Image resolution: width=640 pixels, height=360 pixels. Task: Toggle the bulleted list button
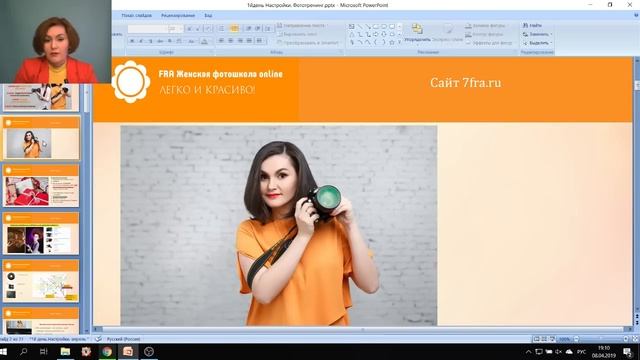coord(221,29)
